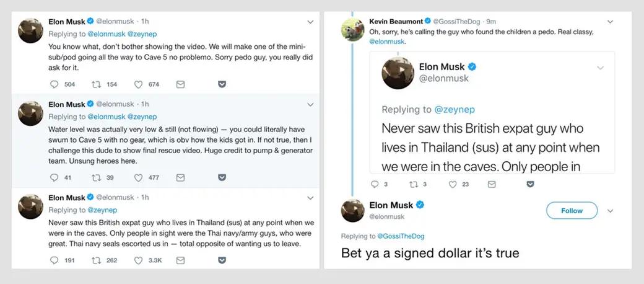Save the 'Water level' tweet to Pocket
Screen dimensions: 644x284
click(x=222, y=177)
